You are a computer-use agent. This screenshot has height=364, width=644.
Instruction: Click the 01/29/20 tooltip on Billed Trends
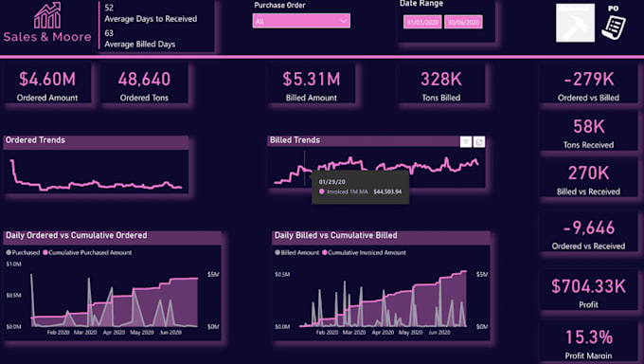tap(360, 187)
